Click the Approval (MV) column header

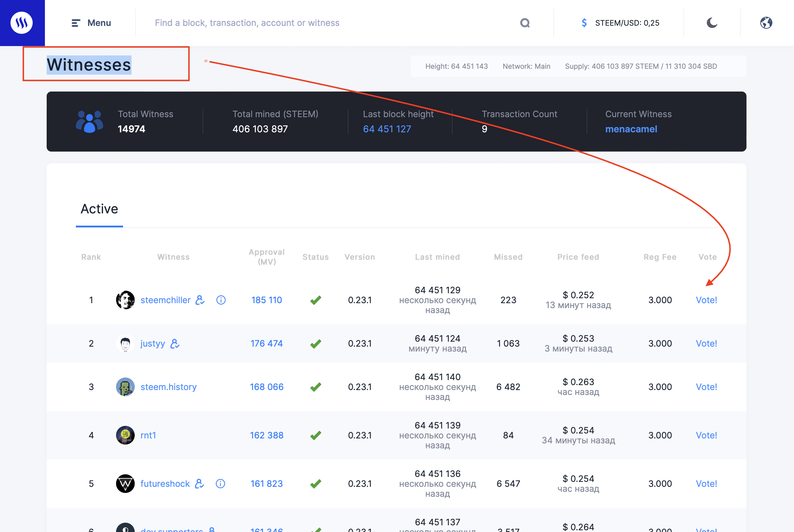tap(266, 257)
